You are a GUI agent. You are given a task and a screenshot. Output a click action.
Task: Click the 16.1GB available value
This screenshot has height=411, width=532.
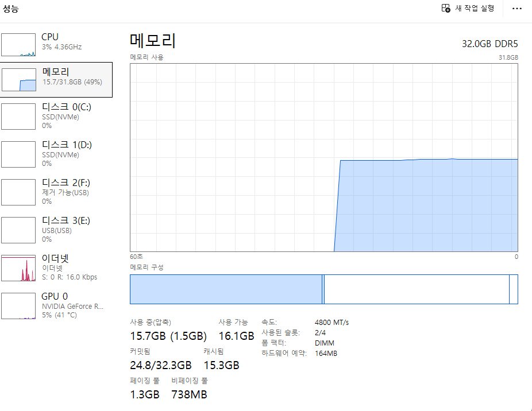pos(237,336)
